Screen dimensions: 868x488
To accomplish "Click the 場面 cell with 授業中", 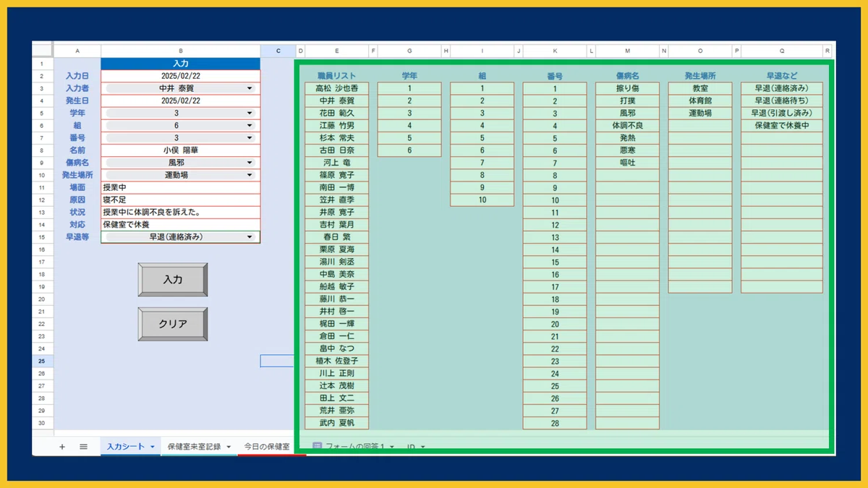I will click(x=180, y=187).
